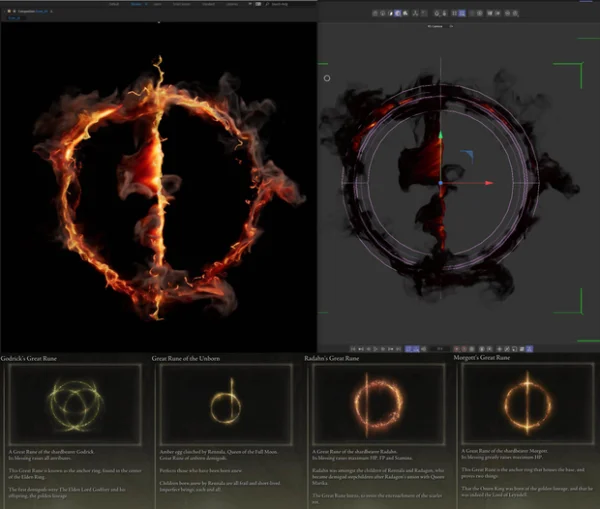Select the highlighted workspace tab in top bar
Image resolution: width=600 pixels, height=509 pixels.
click(x=135, y=4)
